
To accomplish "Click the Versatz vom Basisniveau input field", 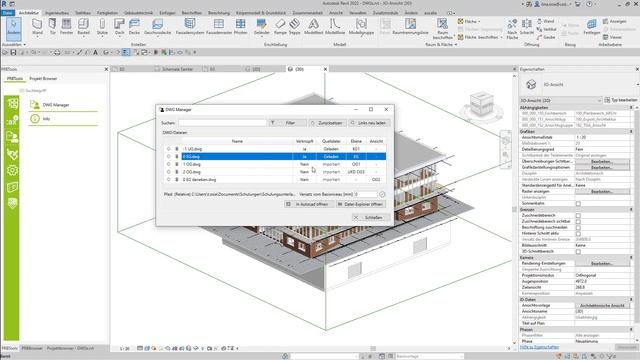I will (365, 194).
